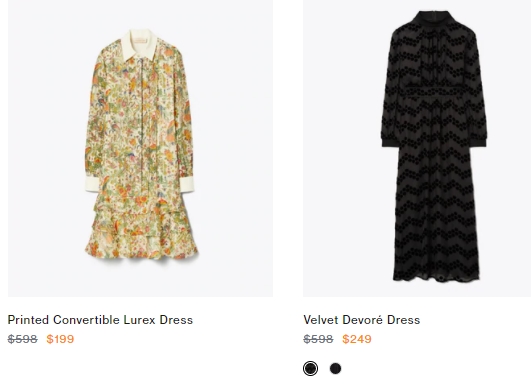Select the first black color swatch
Image resolution: width=531 pixels, height=387 pixels.
310,368
